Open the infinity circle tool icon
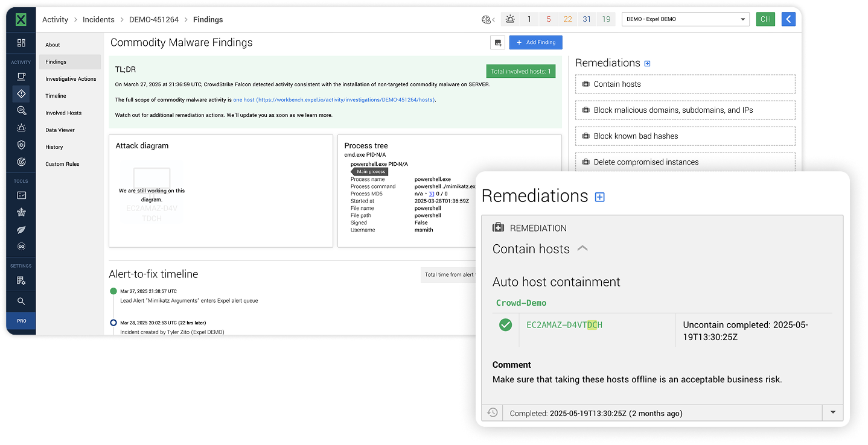The image size is (868, 445). pos(21,247)
